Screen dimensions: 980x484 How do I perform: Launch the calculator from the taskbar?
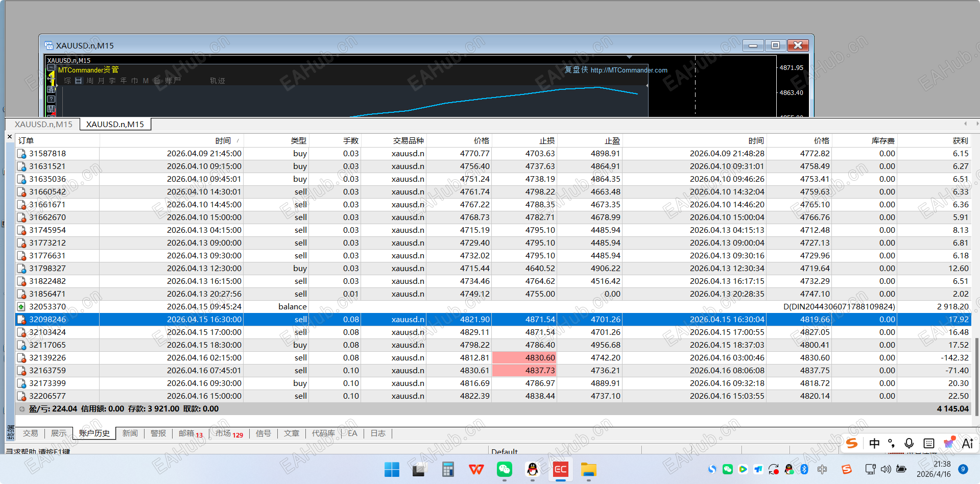pyautogui.click(x=448, y=469)
